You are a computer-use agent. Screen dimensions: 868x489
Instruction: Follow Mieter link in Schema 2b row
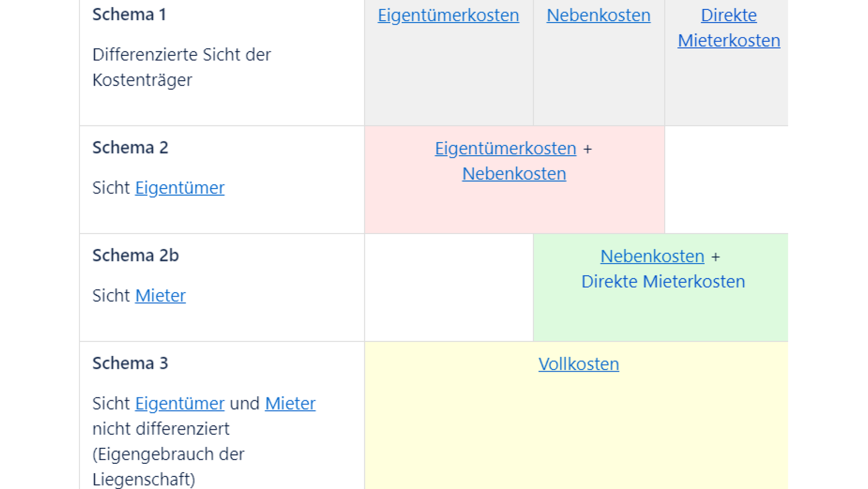click(160, 296)
